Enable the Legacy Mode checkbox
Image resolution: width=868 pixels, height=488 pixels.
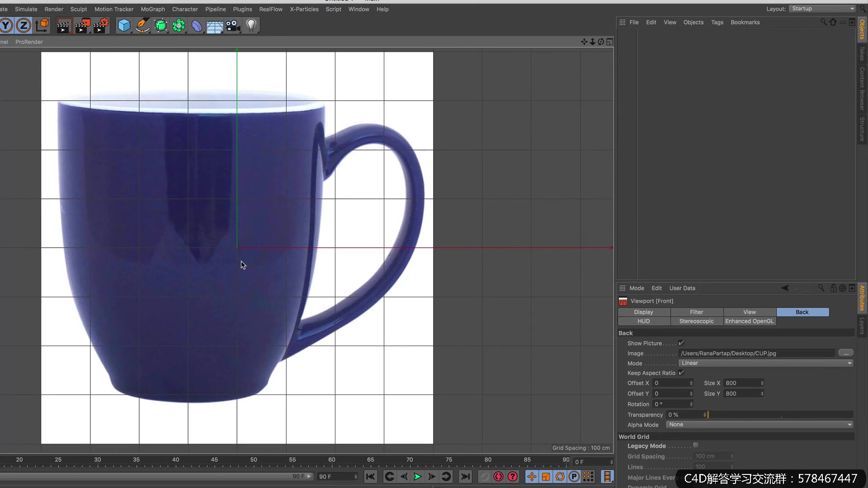click(696, 446)
